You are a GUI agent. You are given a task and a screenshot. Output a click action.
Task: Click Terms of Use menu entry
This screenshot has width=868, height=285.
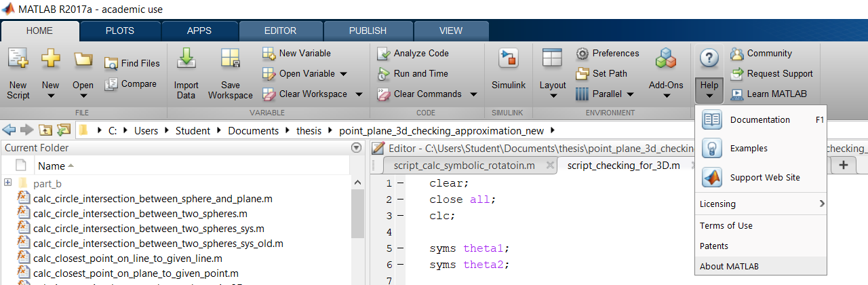coord(761,225)
